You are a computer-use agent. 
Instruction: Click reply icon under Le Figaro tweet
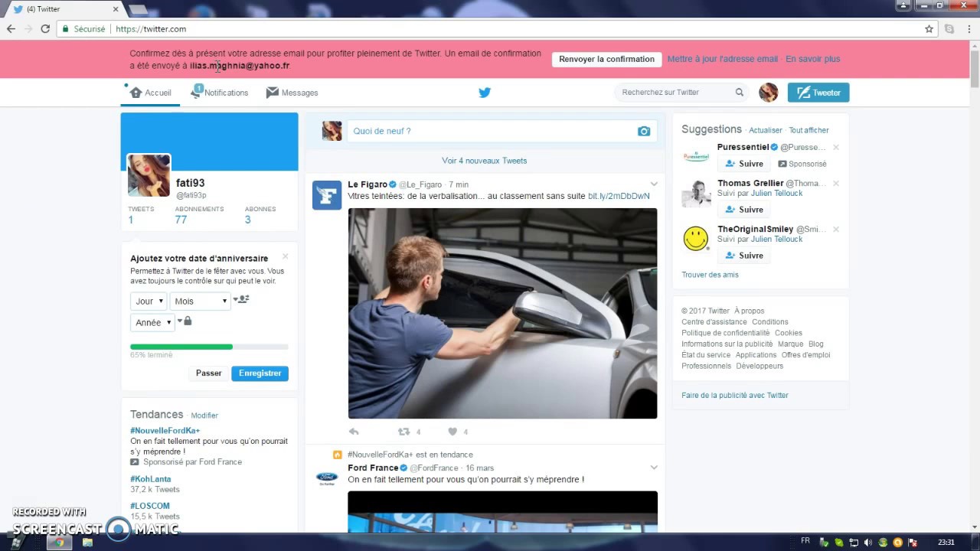tap(354, 432)
